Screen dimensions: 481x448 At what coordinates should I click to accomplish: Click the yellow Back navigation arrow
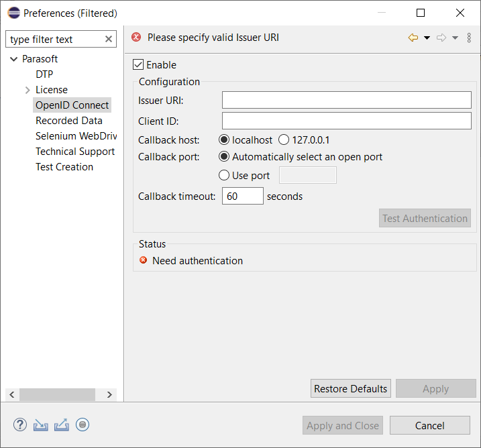[413, 38]
